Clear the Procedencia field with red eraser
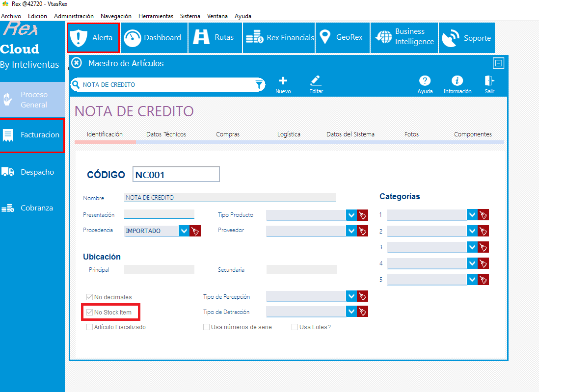Image resolution: width=565 pixels, height=392 pixels. 195,231
